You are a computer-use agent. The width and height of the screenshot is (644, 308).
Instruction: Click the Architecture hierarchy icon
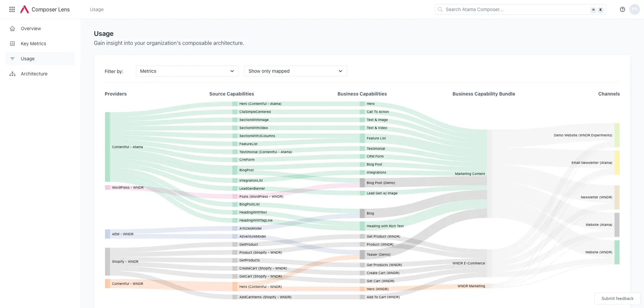(x=12, y=74)
